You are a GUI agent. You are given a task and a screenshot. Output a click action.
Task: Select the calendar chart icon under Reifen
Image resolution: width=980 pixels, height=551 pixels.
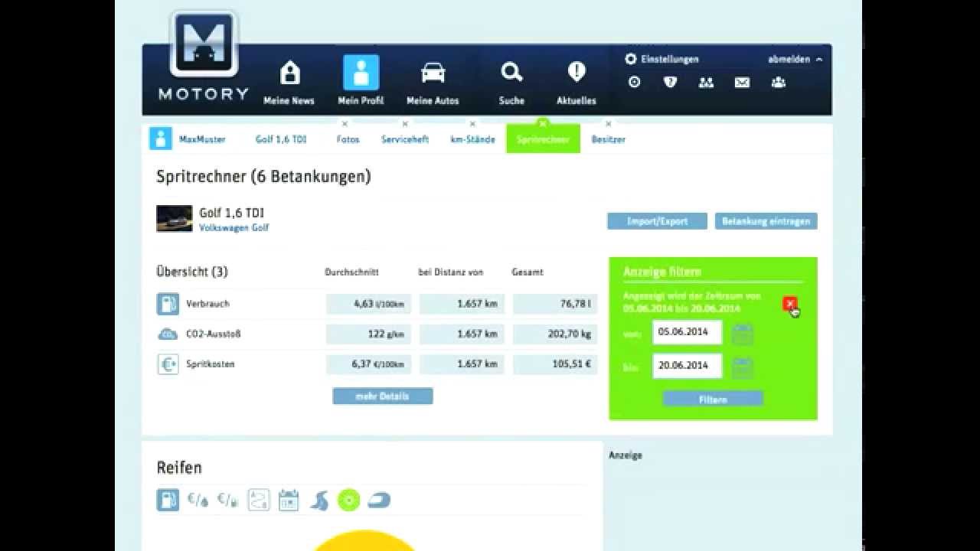click(x=289, y=500)
